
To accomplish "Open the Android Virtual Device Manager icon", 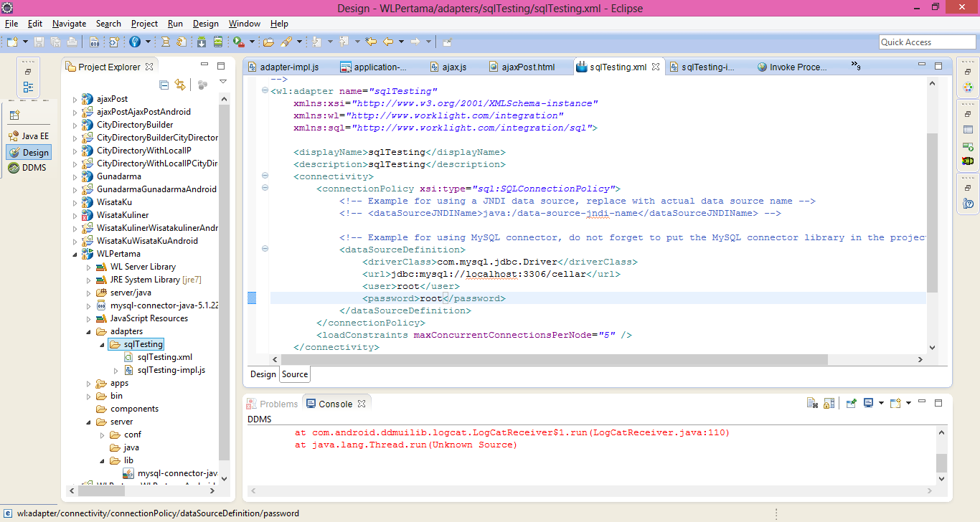I will pyautogui.click(x=218, y=42).
